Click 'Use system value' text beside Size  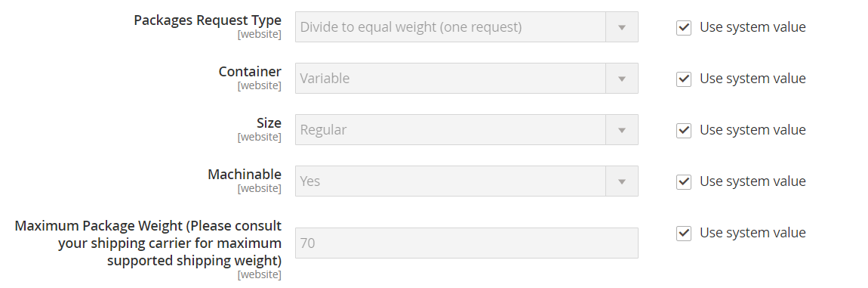tap(753, 130)
